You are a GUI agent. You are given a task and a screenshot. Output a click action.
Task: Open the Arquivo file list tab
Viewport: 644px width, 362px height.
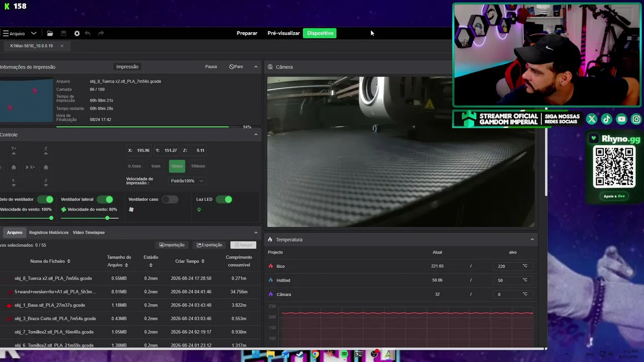click(15, 233)
